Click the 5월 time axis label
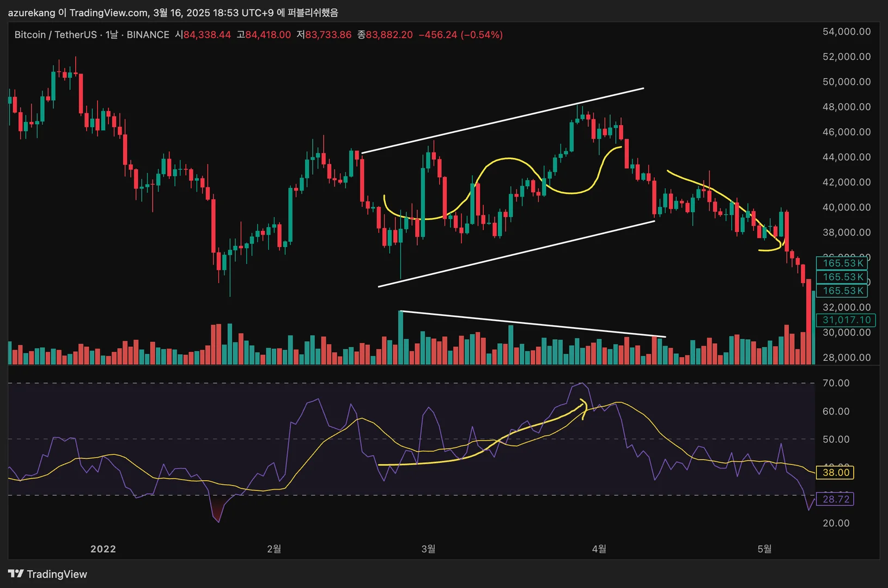This screenshot has height=588, width=888. (764, 549)
